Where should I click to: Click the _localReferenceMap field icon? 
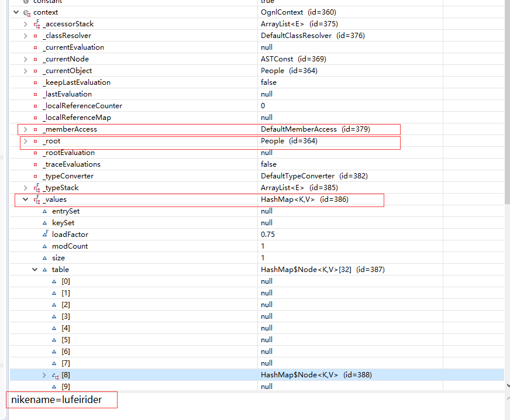[36, 118]
